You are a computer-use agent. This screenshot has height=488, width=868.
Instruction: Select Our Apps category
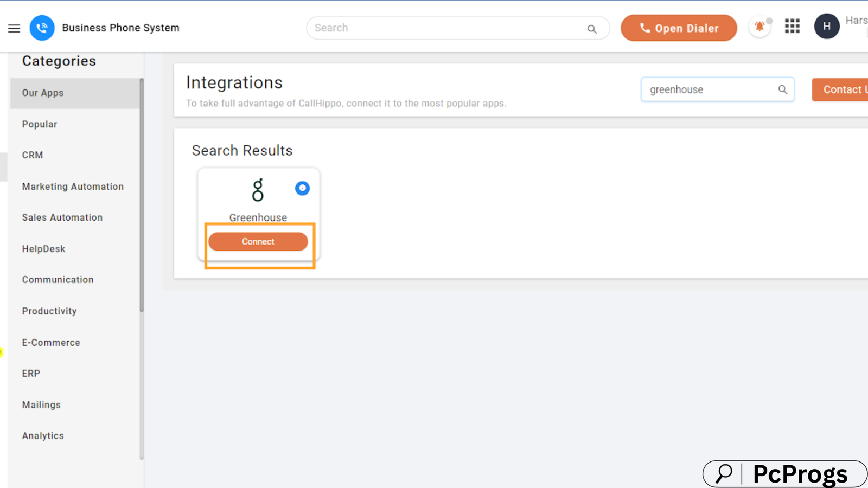pos(75,93)
